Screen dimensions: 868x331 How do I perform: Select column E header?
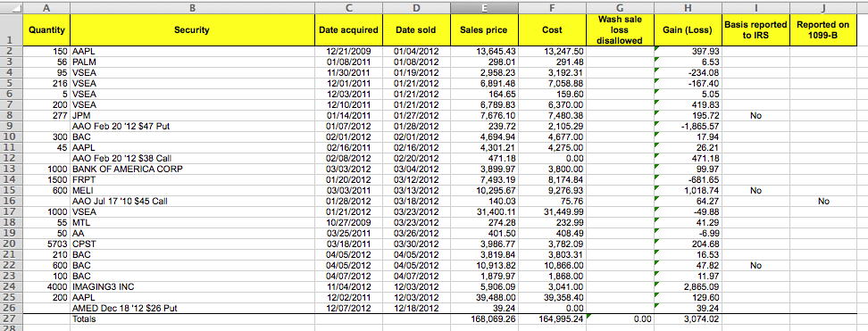tap(484, 8)
